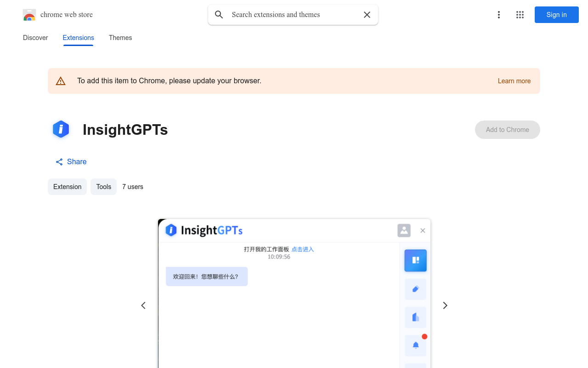Show the previous screenshot with left arrow
Screen dimensions: 588x368
tap(143, 305)
